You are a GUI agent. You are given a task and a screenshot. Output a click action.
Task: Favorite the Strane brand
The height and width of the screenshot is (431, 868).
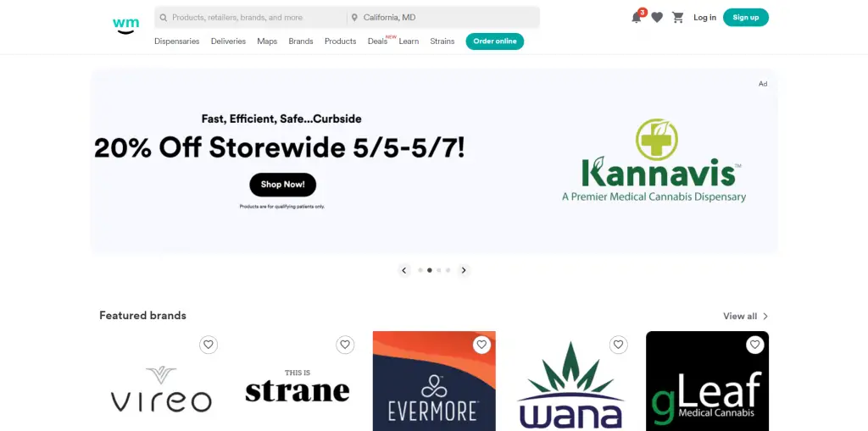tap(345, 345)
